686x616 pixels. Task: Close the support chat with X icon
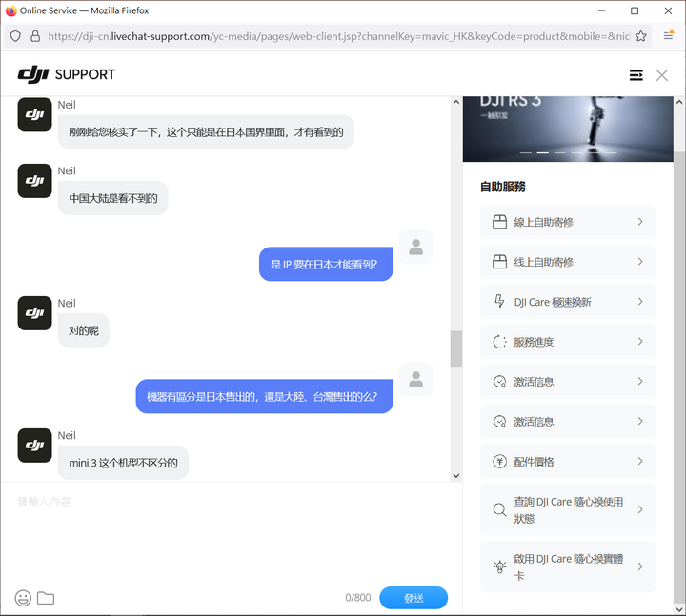662,75
